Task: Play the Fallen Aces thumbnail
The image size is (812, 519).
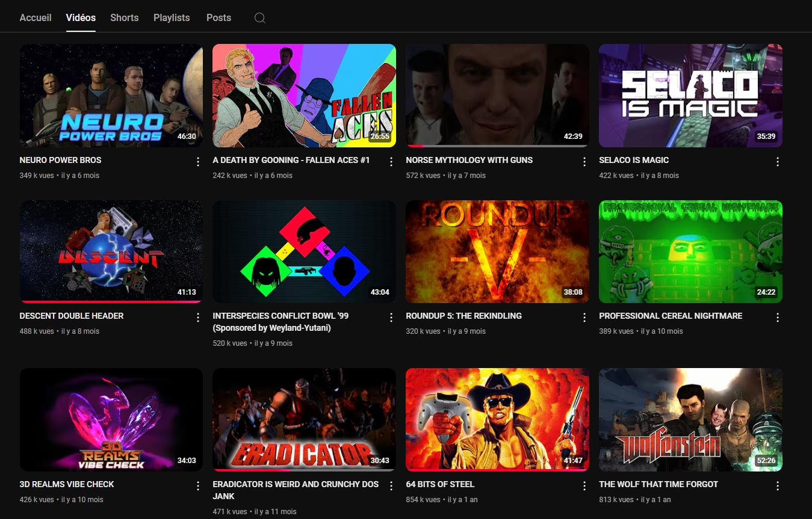Action: (x=305, y=96)
